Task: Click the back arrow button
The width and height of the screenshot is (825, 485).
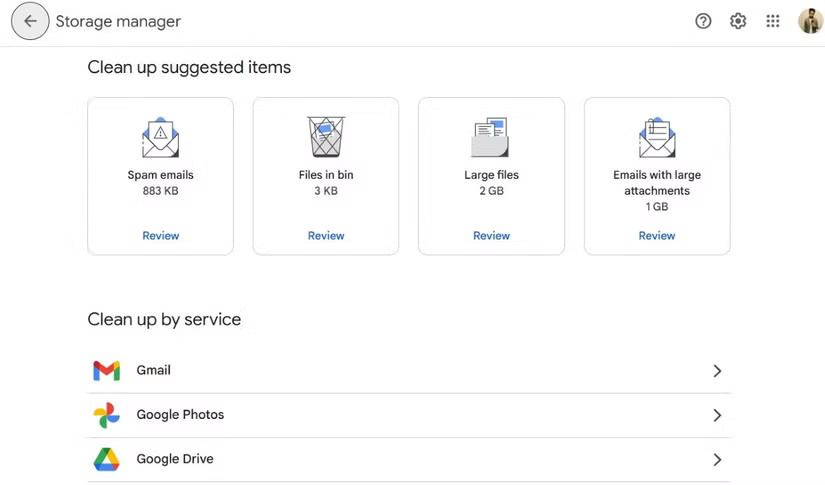Action: coord(30,21)
